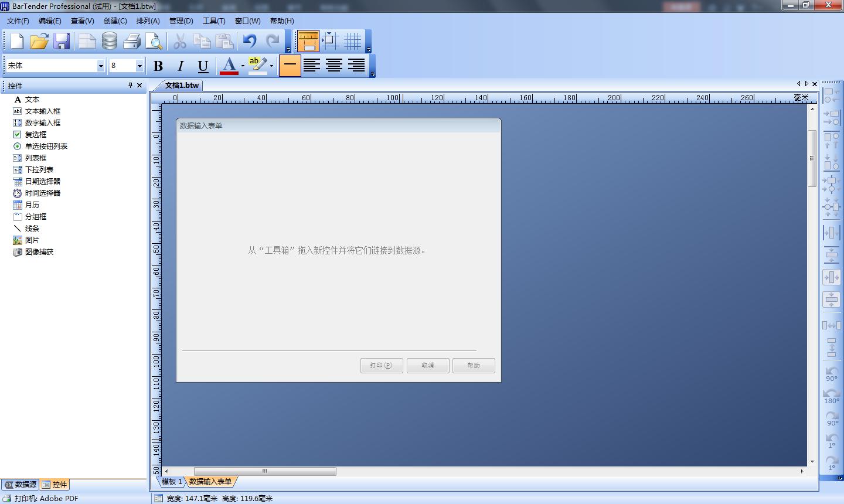
Task: Save the document with the floppy disk icon
Action: 62,41
